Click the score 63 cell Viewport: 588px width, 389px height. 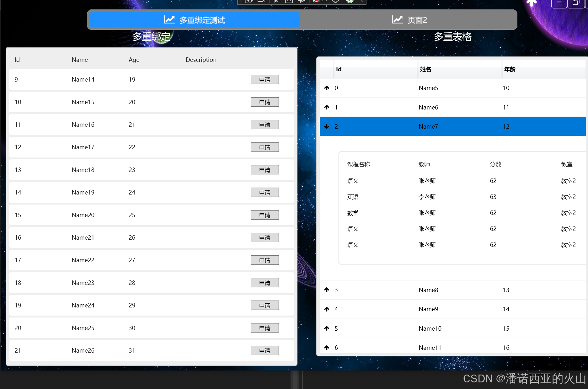(493, 197)
